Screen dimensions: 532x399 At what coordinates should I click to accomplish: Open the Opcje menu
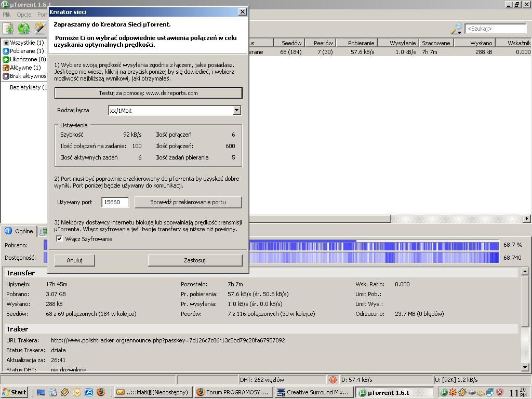(x=24, y=15)
